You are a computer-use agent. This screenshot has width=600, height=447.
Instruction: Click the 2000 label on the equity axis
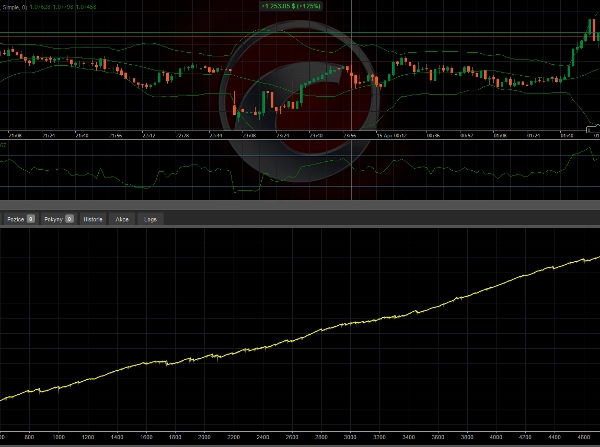pyautogui.click(x=204, y=437)
